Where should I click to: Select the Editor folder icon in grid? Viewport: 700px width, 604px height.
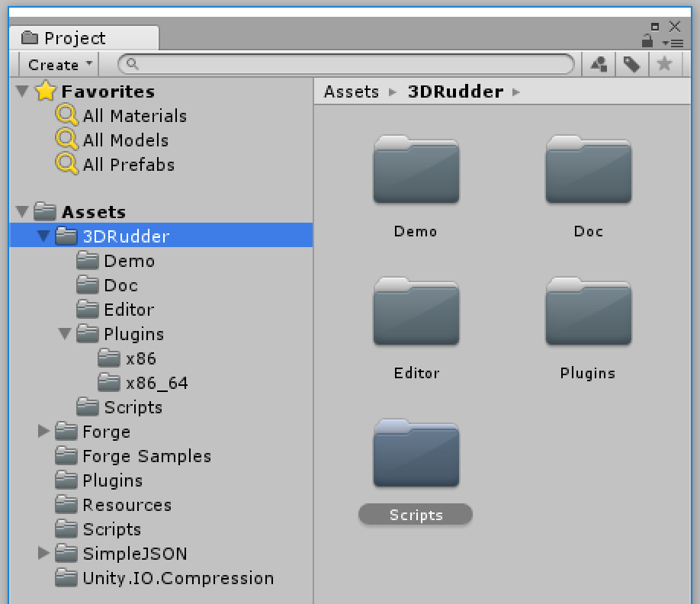click(416, 313)
